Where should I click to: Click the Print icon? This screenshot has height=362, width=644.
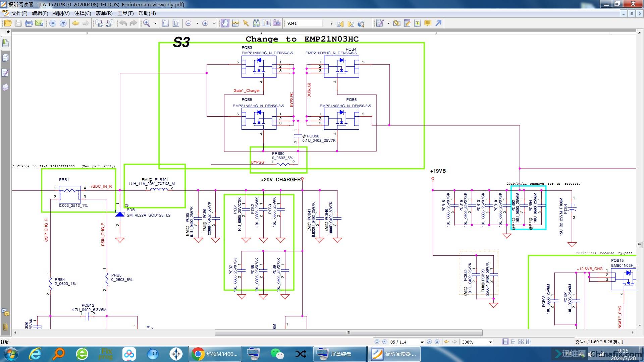tap(29, 23)
